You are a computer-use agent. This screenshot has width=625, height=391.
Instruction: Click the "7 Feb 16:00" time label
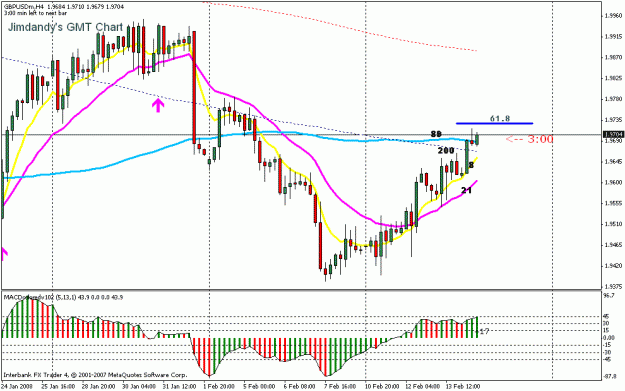point(340,386)
